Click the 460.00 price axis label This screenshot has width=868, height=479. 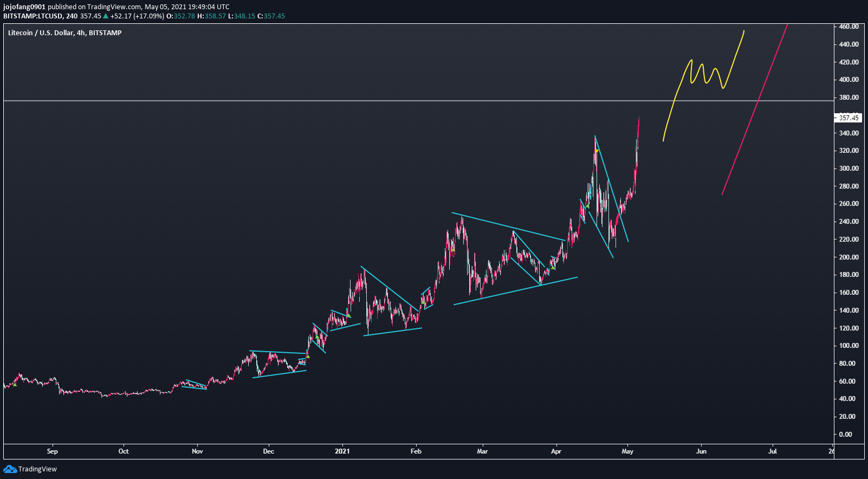(848, 27)
